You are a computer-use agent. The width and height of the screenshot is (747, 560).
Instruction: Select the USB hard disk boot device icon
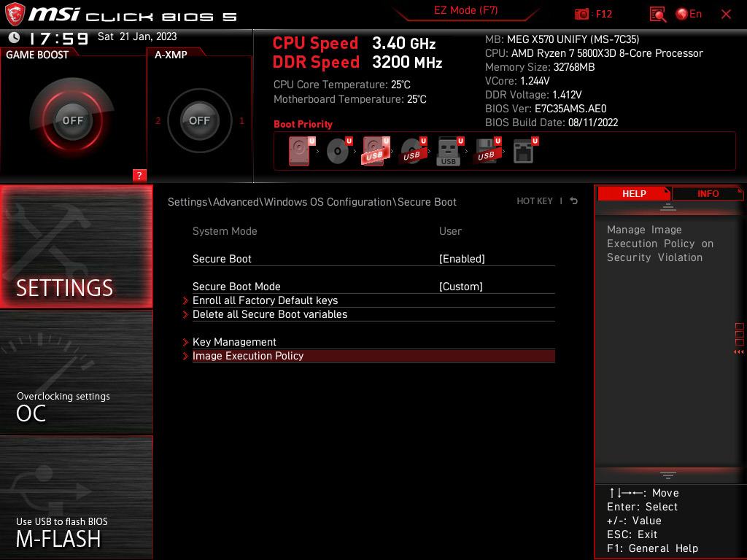(376, 151)
